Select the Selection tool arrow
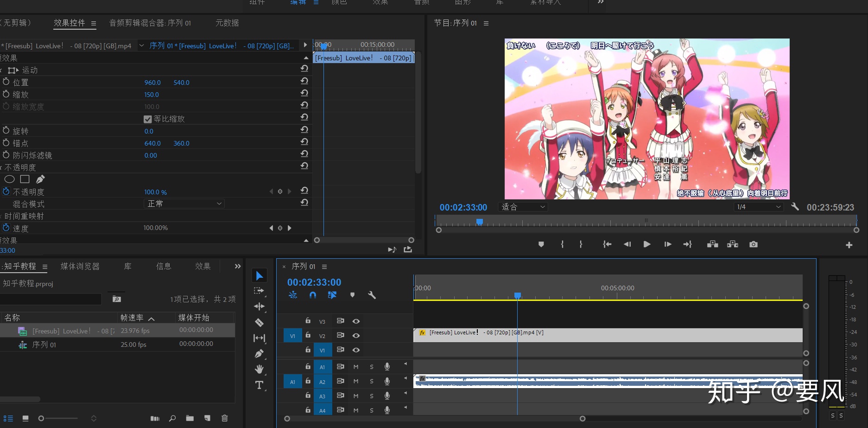Image resolution: width=868 pixels, height=428 pixels. pos(260,276)
